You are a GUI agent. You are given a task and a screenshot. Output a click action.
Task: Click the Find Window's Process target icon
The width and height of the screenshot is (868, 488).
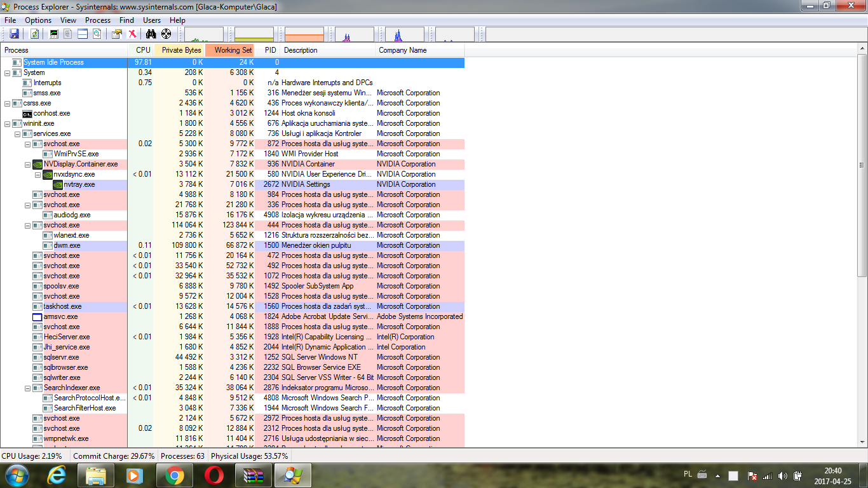pyautogui.click(x=166, y=34)
